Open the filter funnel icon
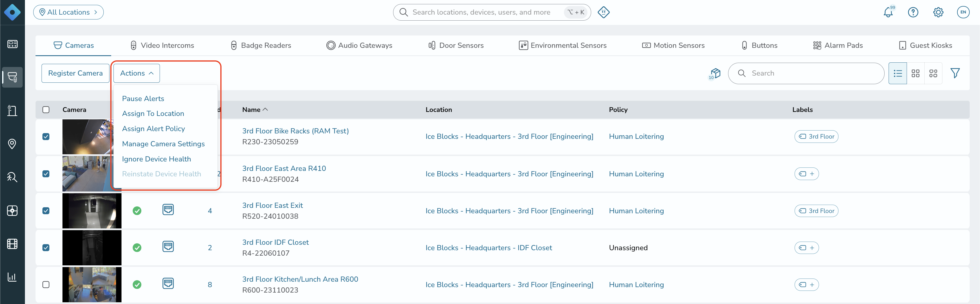980x304 pixels. 955,73
